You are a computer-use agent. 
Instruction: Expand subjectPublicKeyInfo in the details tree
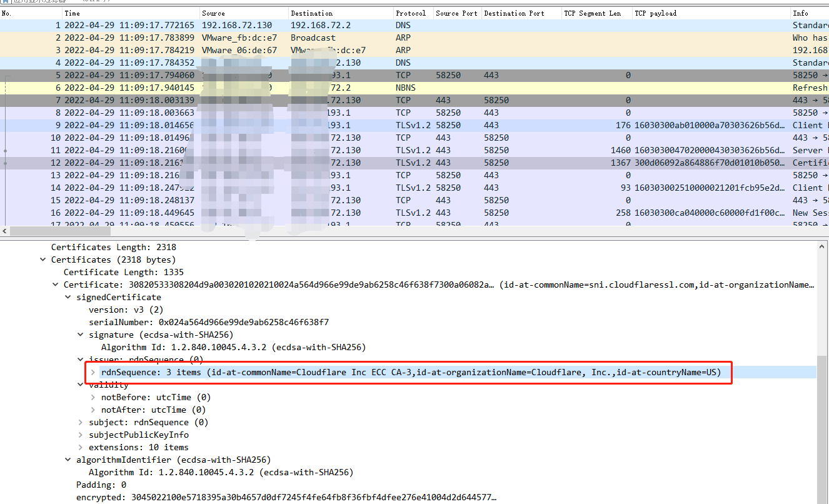click(81, 435)
